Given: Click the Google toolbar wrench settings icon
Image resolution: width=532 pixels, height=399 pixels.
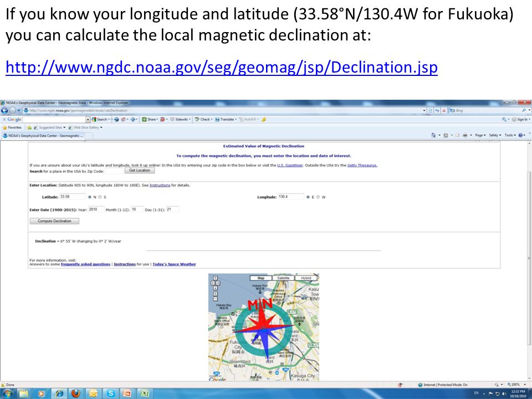Looking at the screenshot, I should (504, 120).
